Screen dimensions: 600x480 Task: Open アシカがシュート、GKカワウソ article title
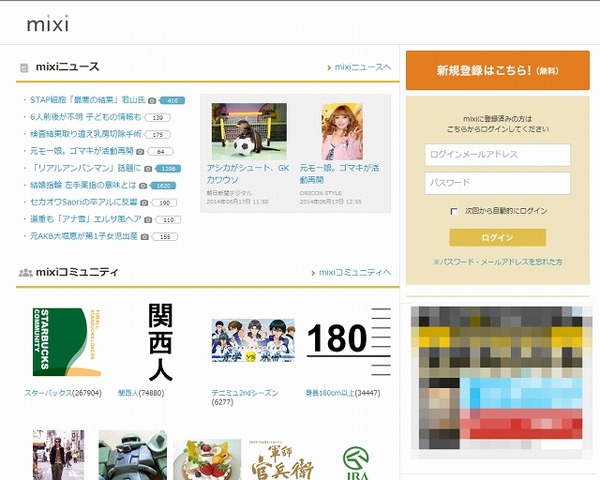[x=248, y=174]
